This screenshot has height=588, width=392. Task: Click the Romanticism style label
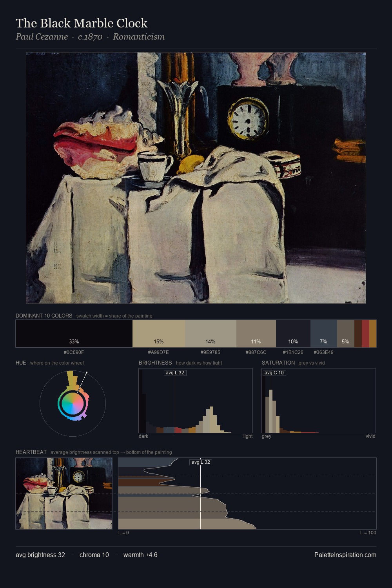[139, 37]
